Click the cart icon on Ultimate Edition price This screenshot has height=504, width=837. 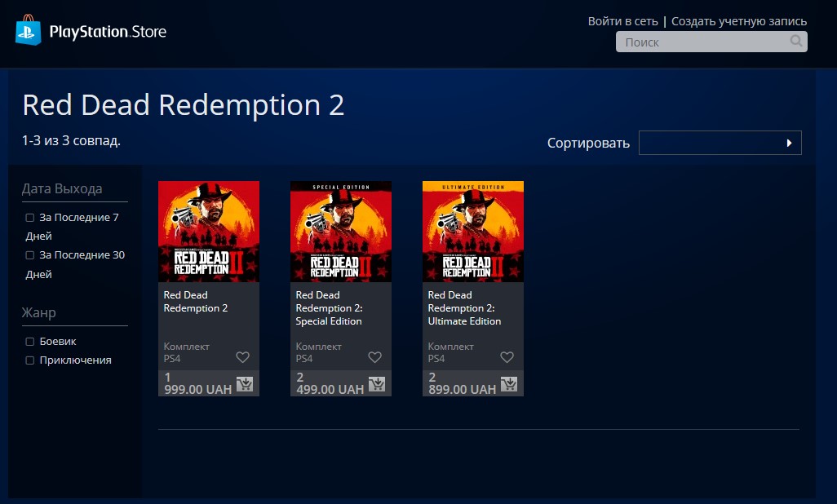point(509,383)
